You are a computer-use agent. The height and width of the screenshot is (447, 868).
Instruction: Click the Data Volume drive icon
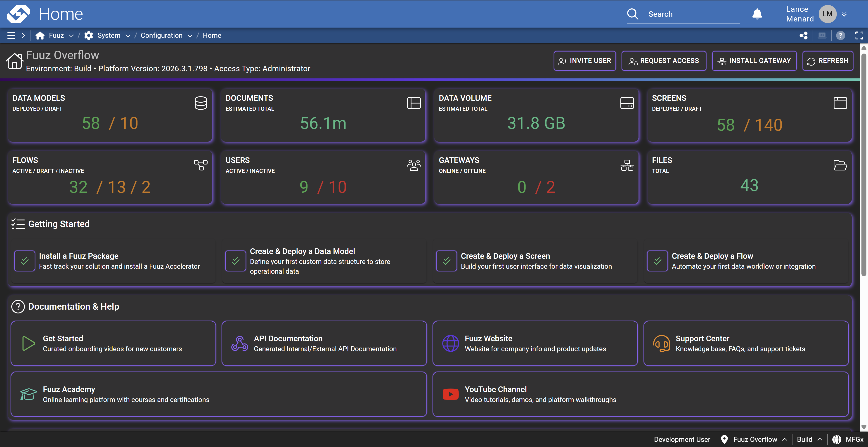point(627,103)
